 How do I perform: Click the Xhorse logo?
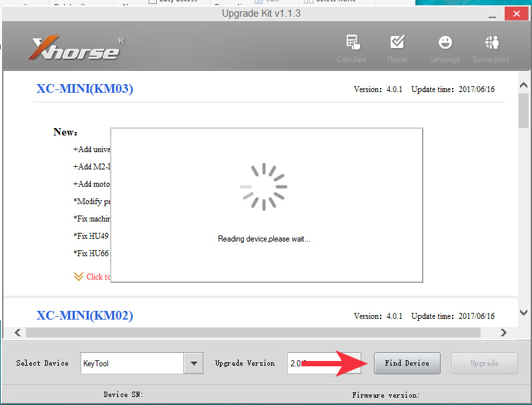(x=77, y=48)
